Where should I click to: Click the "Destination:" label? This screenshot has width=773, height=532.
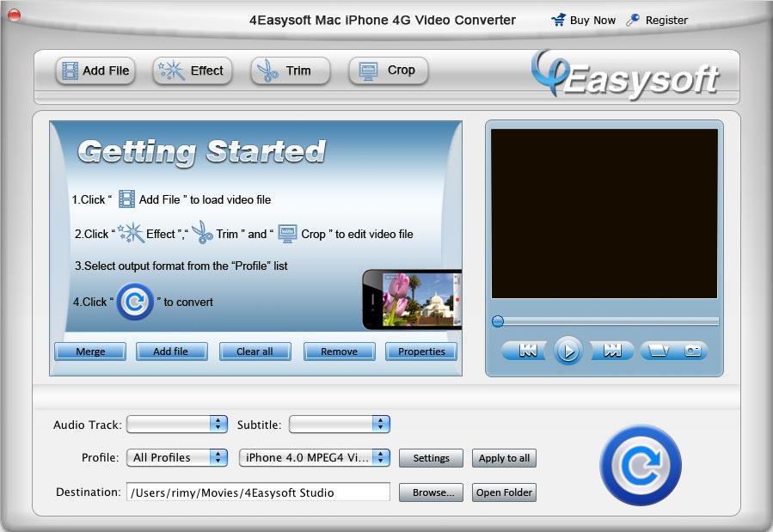(89, 492)
